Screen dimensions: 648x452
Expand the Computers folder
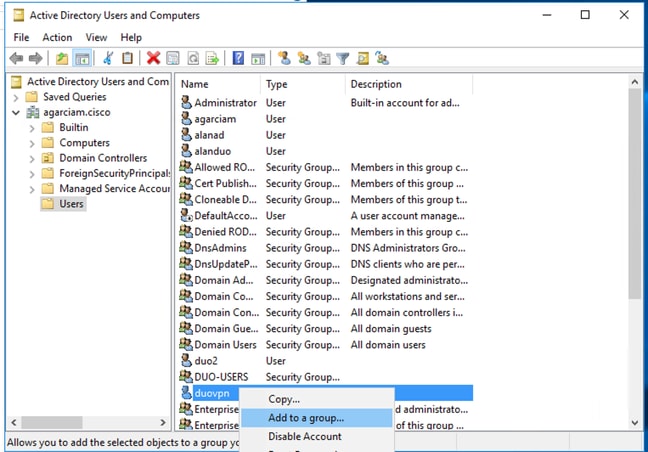32,143
